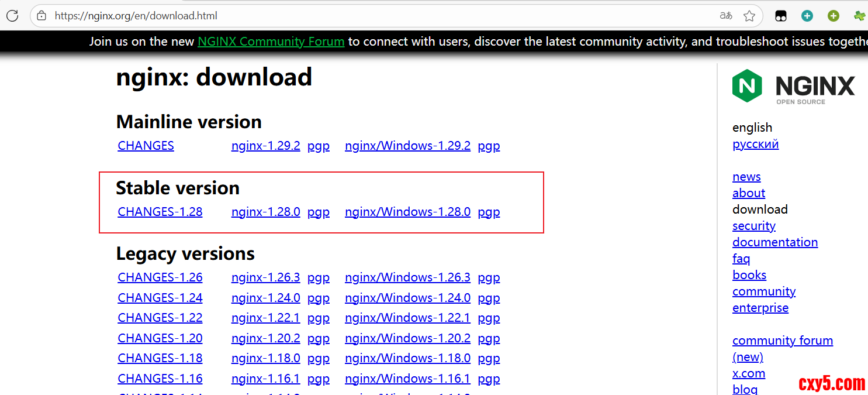Open CHANGES-1.24 link
Image resolution: width=868 pixels, height=395 pixels.
click(160, 298)
